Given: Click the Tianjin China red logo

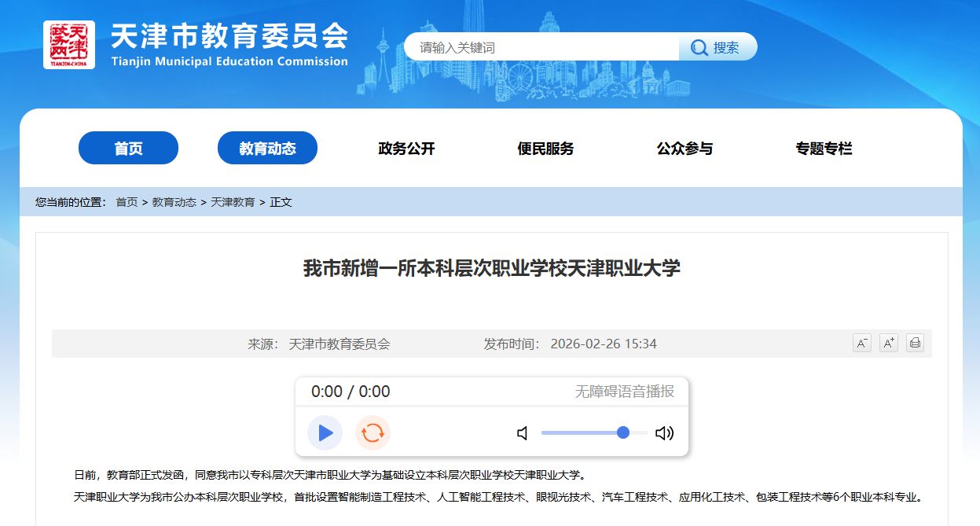Looking at the screenshot, I should pyautogui.click(x=68, y=45).
